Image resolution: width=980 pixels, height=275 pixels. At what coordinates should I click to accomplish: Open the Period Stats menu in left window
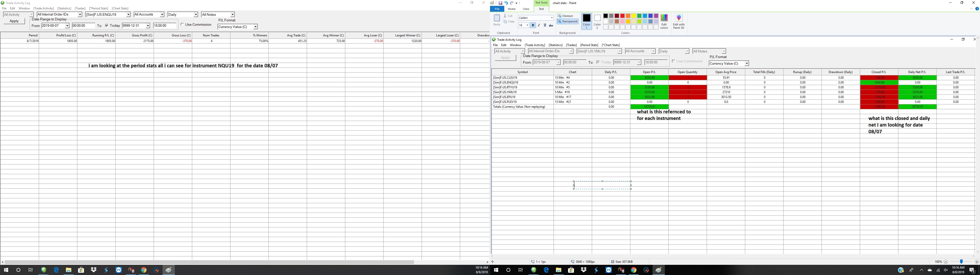point(99,8)
